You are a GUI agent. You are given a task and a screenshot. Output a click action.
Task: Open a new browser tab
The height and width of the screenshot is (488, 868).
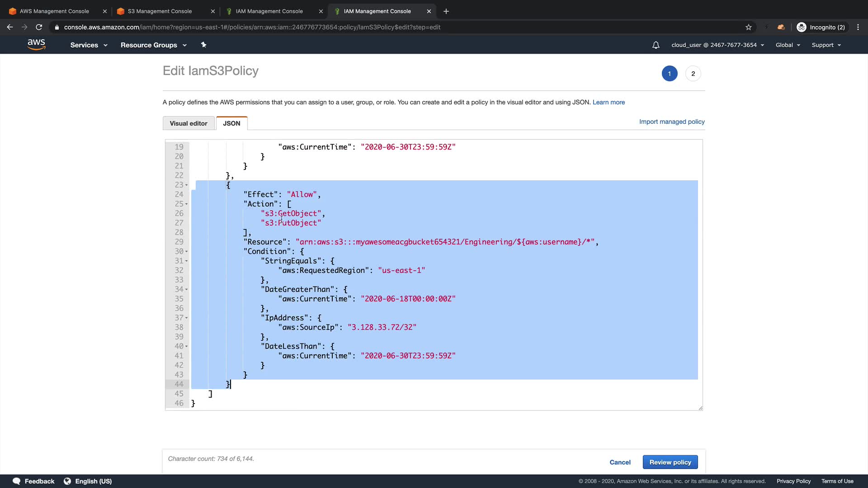click(x=446, y=11)
